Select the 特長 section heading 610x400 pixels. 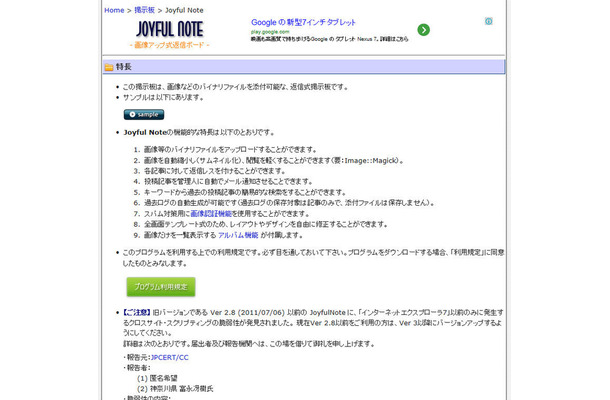coord(123,67)
